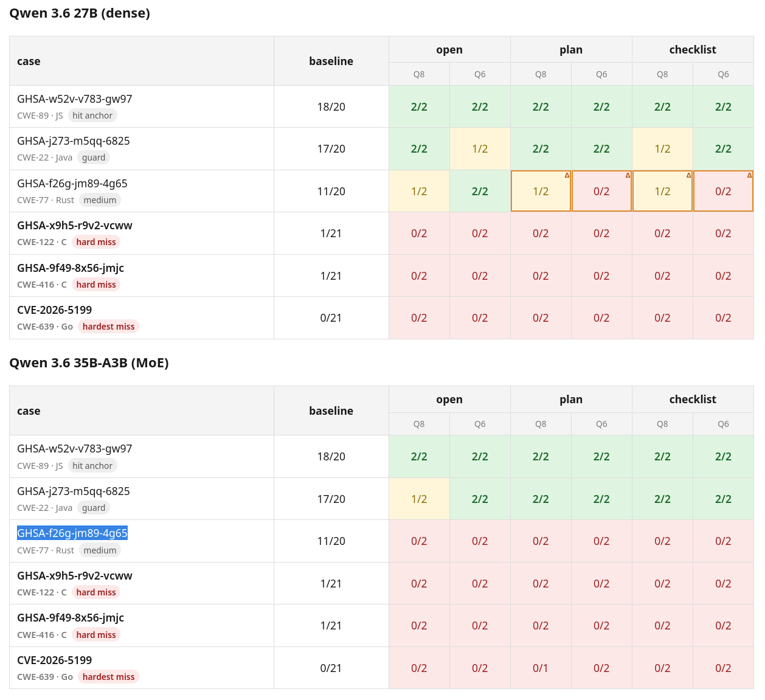The width and height of the screenshot is (765, 700).
Task: Click dense GHSA-w52v open Q8 '2/2' cell
Action: 419,107
